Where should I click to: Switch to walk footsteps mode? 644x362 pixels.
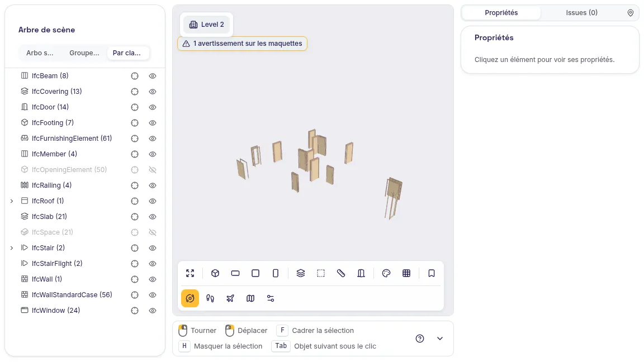coord(210,298)
